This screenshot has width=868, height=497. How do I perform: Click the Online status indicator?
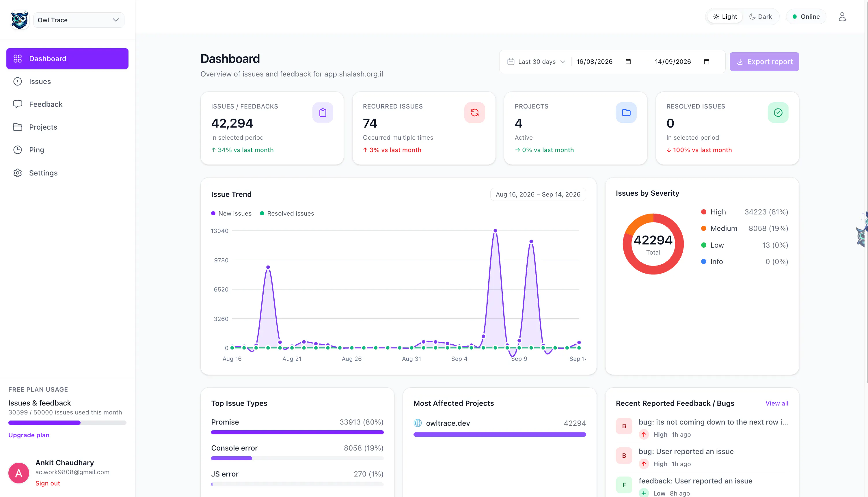(x=806, y=17)
